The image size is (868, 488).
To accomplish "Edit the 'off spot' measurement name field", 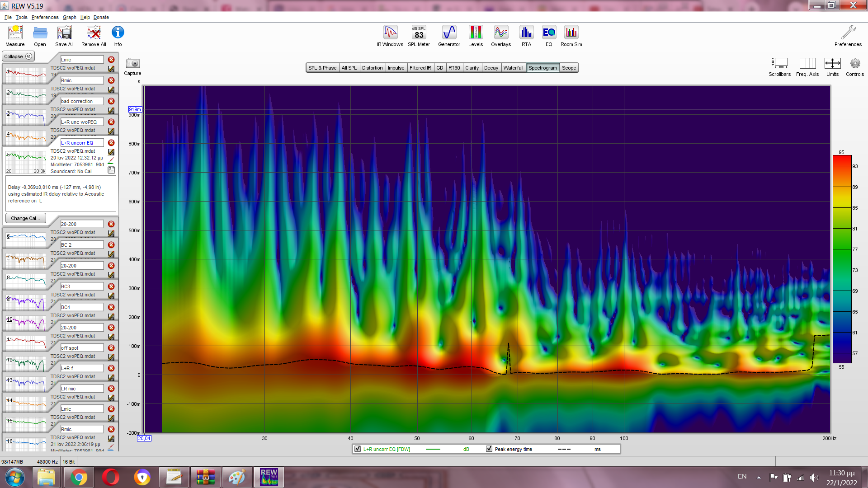I will pyautogui.click(x=82, y=348).
